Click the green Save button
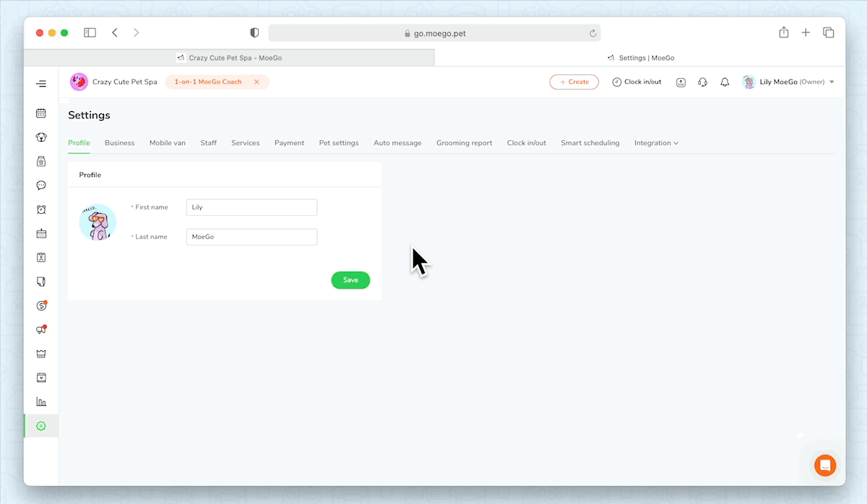867x504 pixels. click(x=350, y=280)
